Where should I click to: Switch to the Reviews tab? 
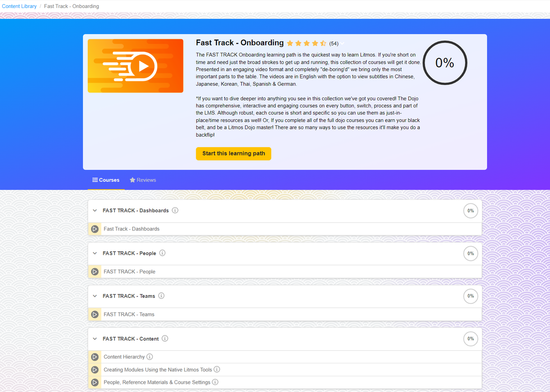tap(143, 180)
